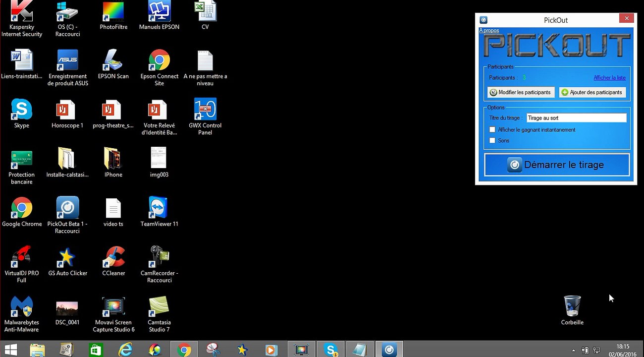The width and height of the screenshot is (644, 357).
Task: Select the 'video ts' file icon
Action: [x=113, y=212]
